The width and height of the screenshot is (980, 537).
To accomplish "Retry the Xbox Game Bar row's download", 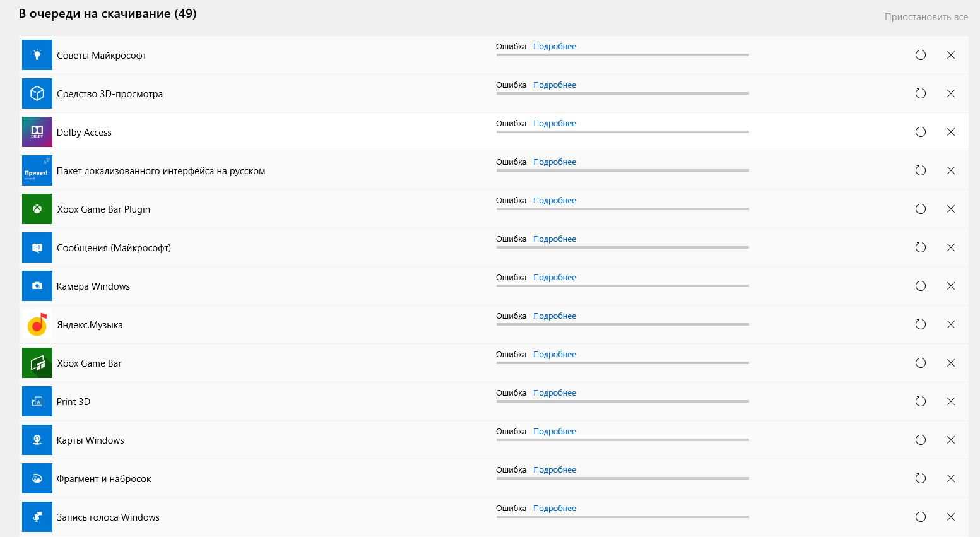I will (x=921, y=363).
